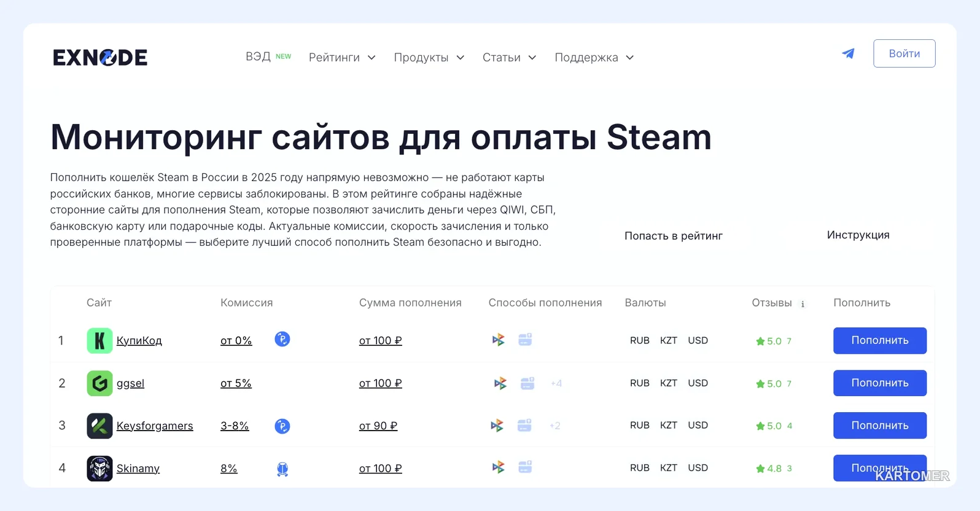The width and height of the screenshot is (980, 511).
Task: Click Пополнить button for ggsel
Action: click(880, 383)
